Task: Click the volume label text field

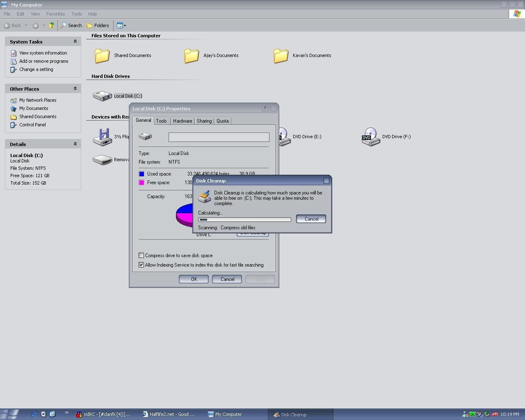Action: tap(219, 137)
